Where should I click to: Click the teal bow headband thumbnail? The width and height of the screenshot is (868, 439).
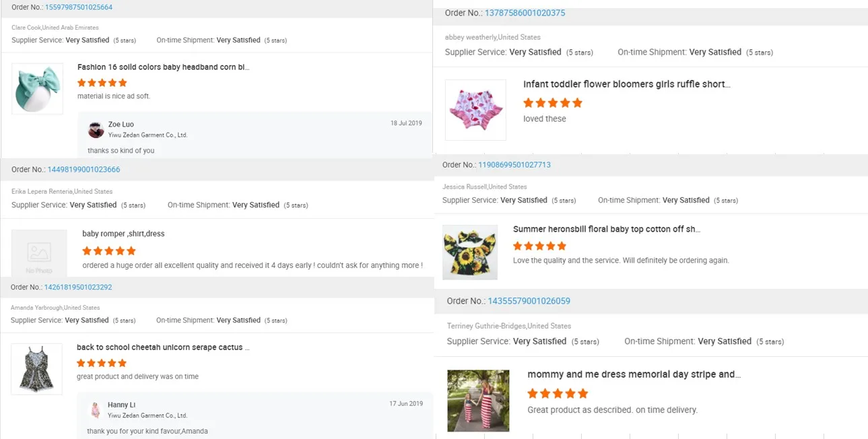click(x=38, y=89)
